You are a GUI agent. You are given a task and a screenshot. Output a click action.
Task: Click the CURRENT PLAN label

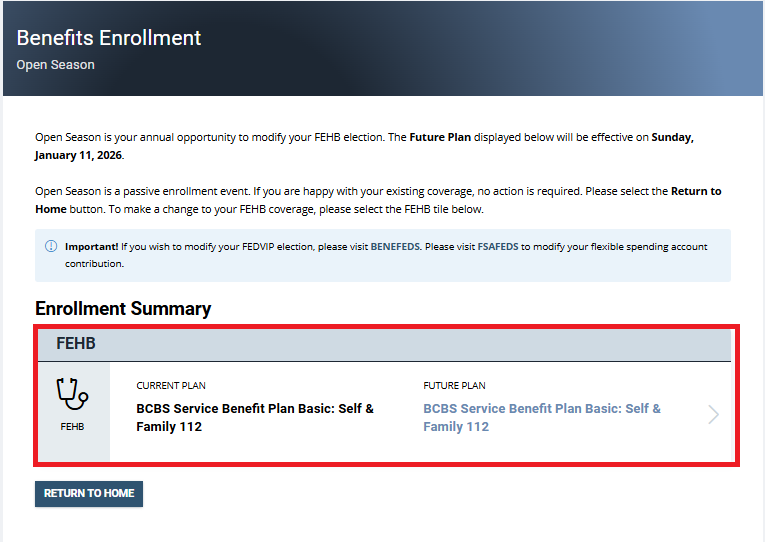coord(171,385)
